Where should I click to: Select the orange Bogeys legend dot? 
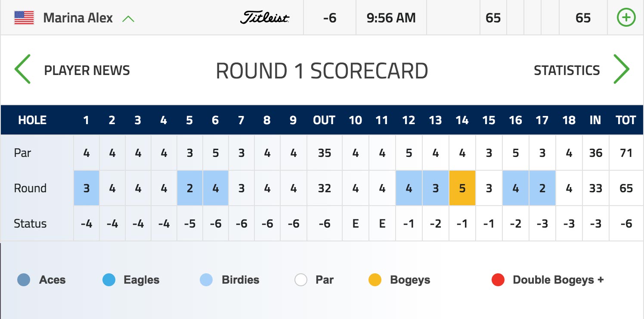(375, 280)
